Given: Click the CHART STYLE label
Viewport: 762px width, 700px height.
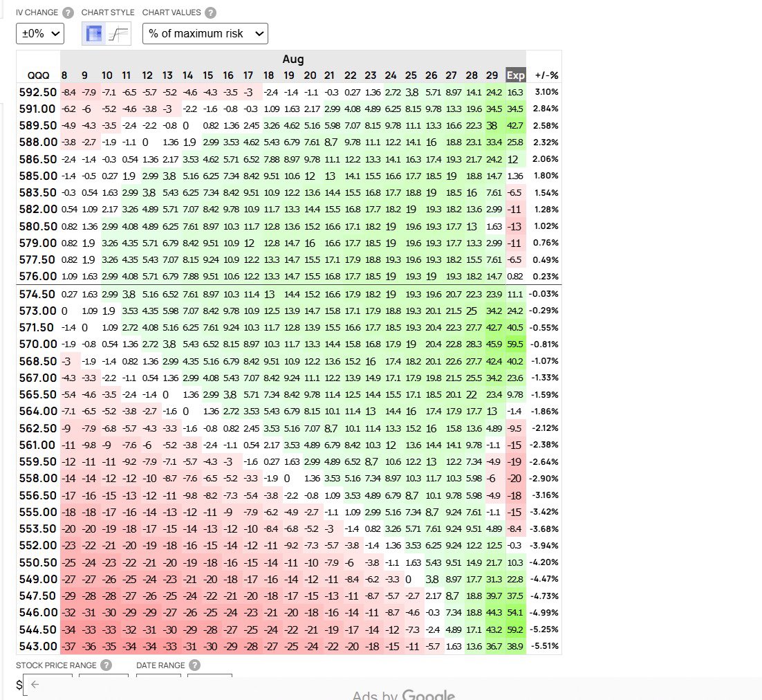Looking at the screenshot, I should point(108,12).
